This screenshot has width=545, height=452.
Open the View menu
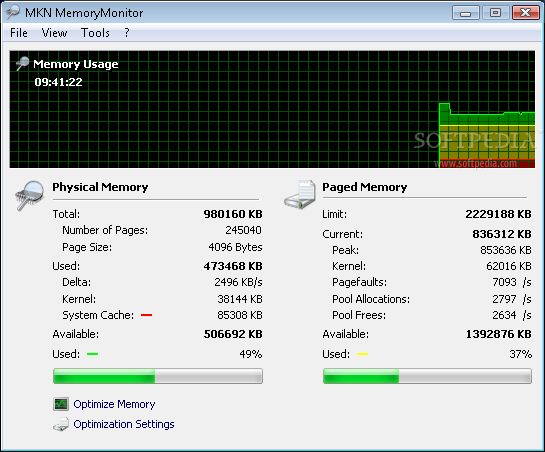(54, 33)
